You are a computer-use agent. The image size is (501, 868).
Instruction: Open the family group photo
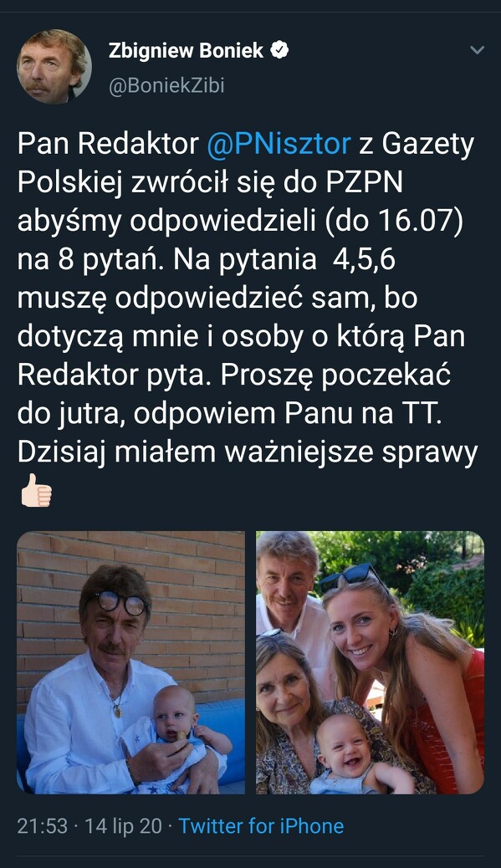coord(370,662)
